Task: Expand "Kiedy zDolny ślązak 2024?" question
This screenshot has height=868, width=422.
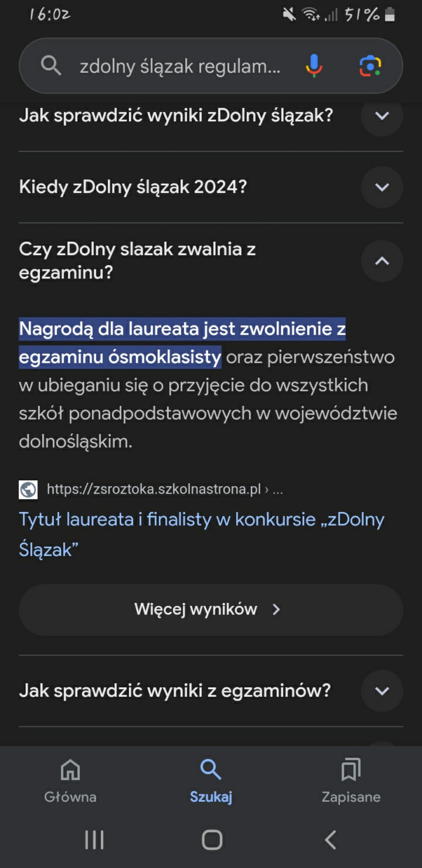Action: click(x=382, y=187)
